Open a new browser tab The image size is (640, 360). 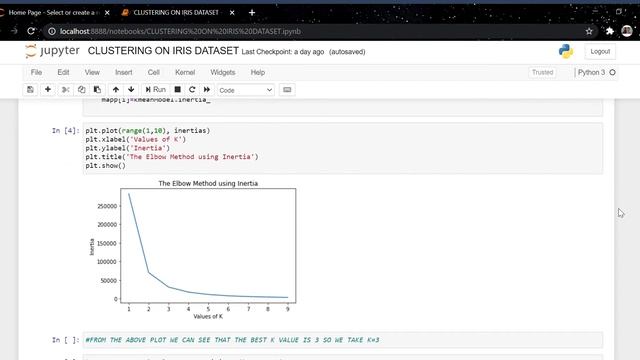click(252, 13)
